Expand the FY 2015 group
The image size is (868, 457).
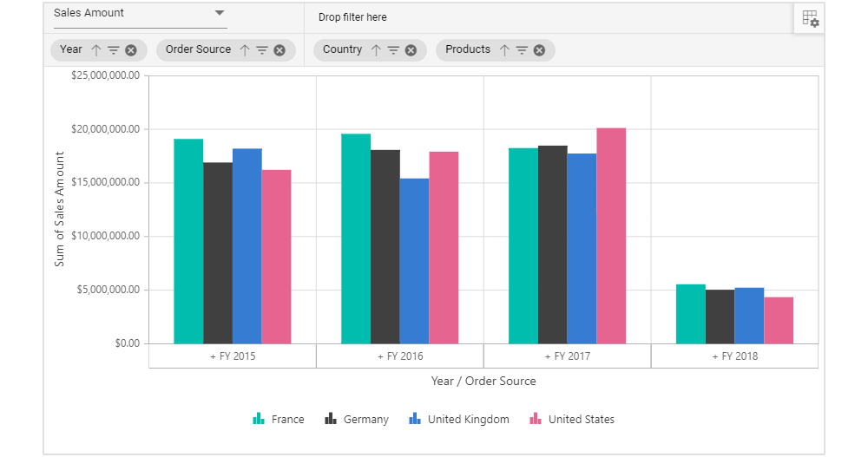(232, 356)
